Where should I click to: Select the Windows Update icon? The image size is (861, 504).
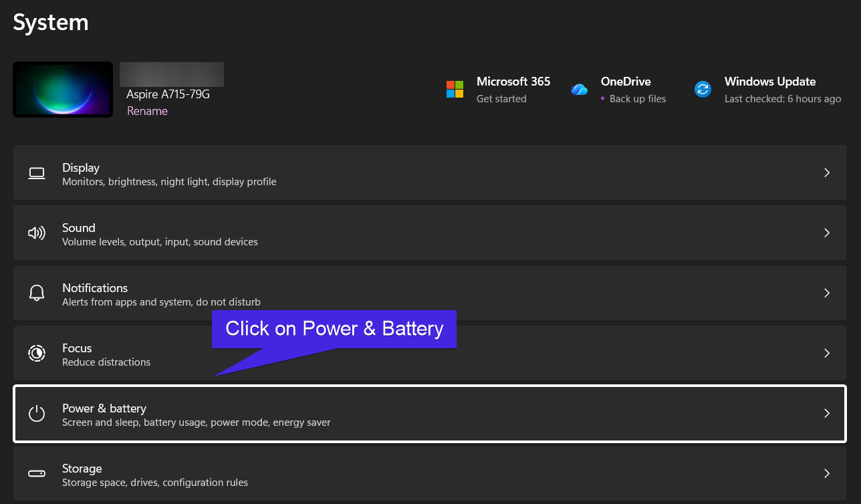pyautogui.click(x=703, y=88)
